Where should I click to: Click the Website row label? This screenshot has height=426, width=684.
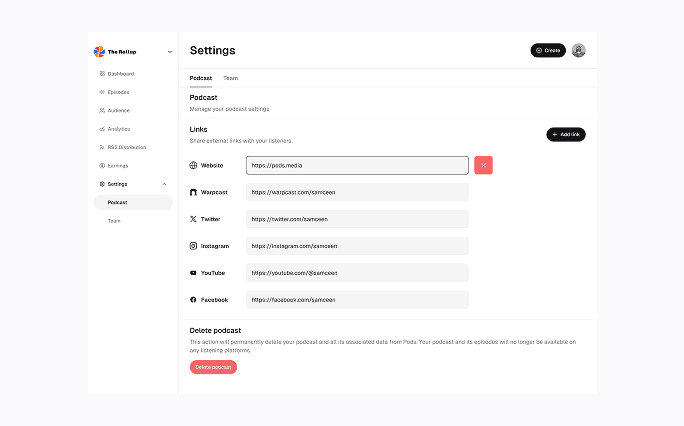[x=212, y=165]
